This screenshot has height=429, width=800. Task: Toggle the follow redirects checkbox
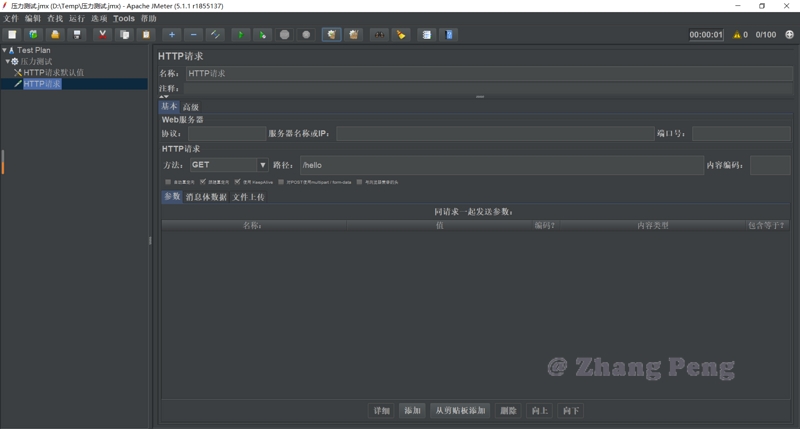point(203,182)
